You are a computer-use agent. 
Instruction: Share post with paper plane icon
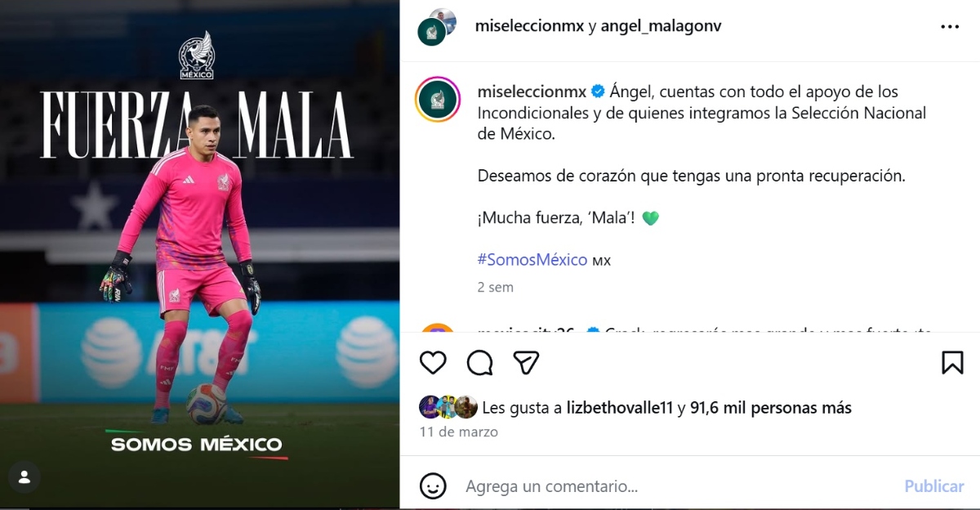(x=527, y=362)
